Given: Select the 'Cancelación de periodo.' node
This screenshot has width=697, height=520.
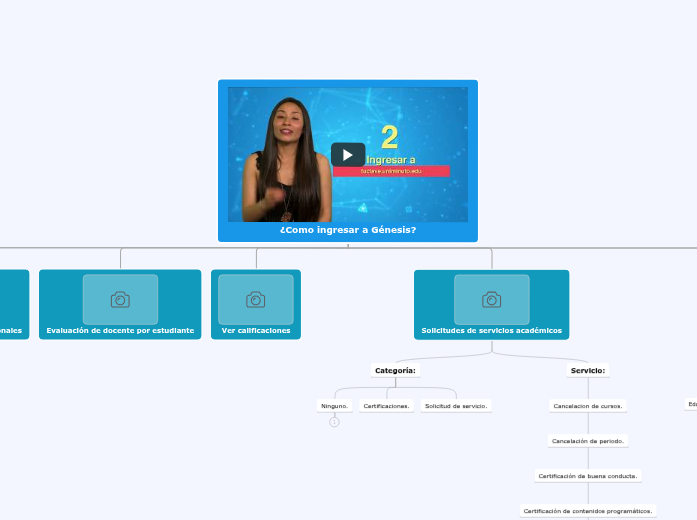Looking at the screenshot, I should pyautogui.click(x=588, y=441).
